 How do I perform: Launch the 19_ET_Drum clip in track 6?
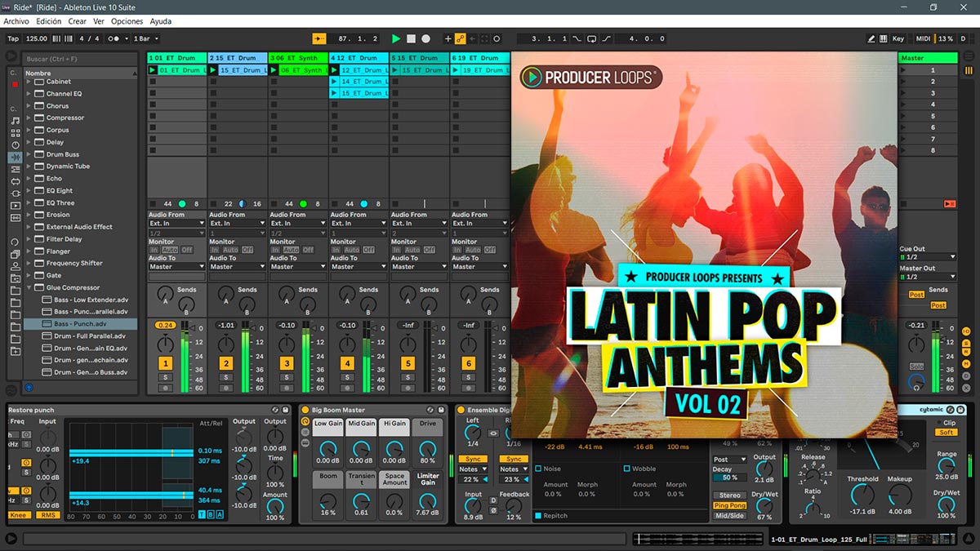[x=455, y=70]
